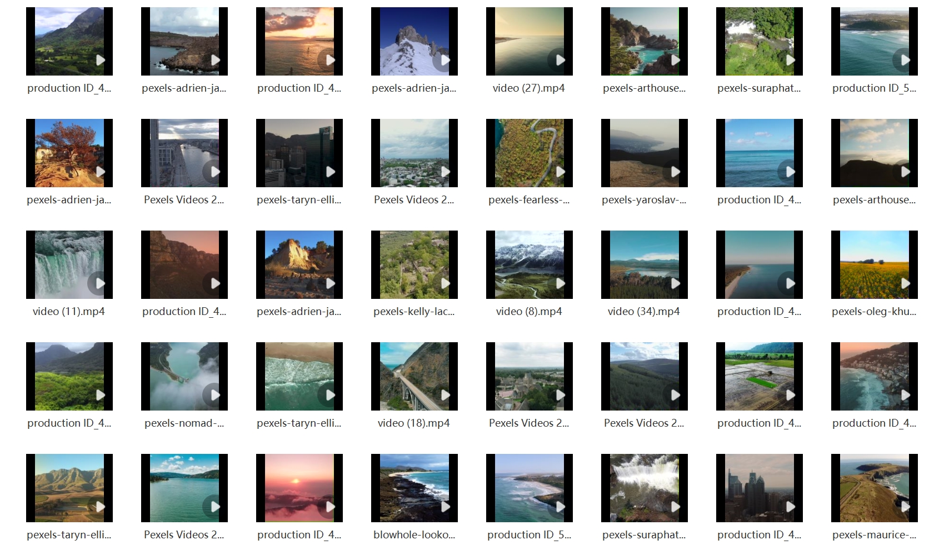This screenshot has width=939, height=560.
Task: Click the 'video (11).mp4' file name
Action: [x=69, y=312]
